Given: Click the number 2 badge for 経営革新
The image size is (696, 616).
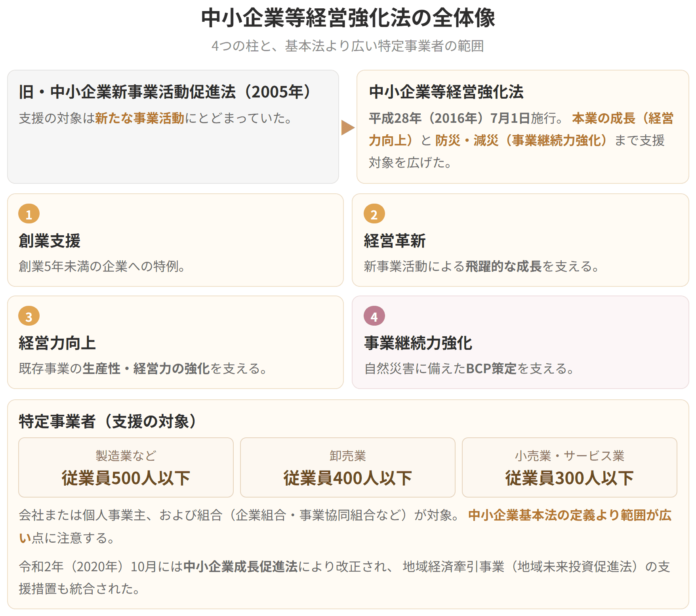Looking at the screenshot, I should [x=374, y=214].
